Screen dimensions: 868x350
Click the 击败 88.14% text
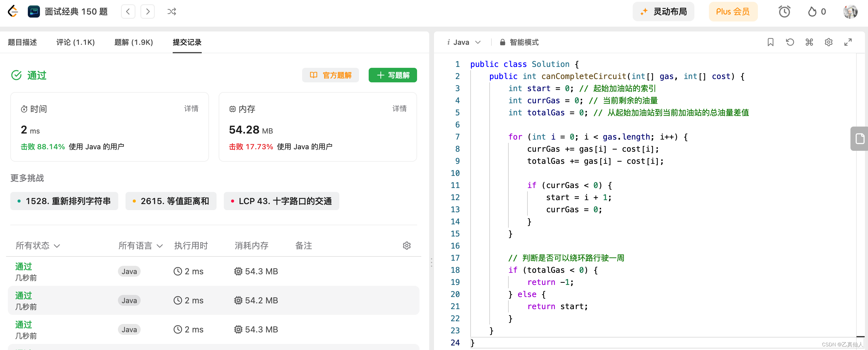(43, 147)
